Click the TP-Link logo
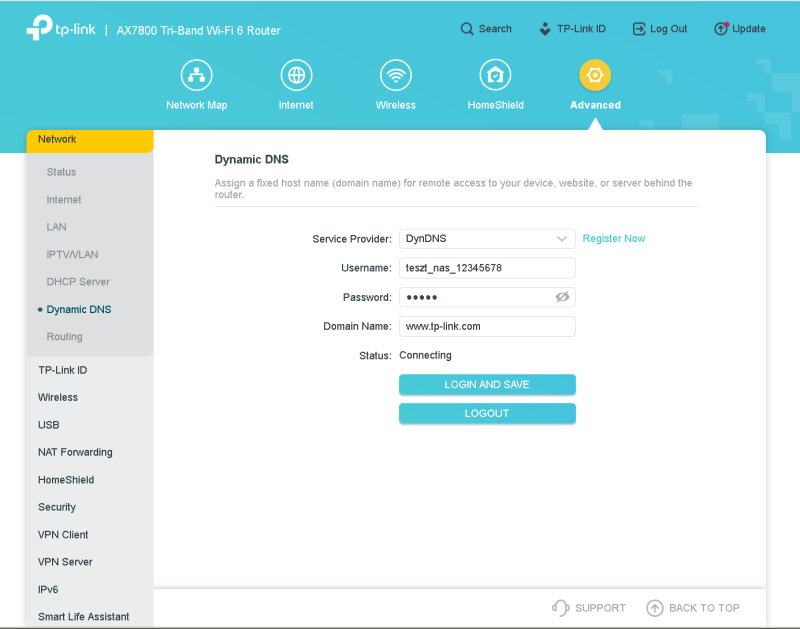 pos(61,28)
